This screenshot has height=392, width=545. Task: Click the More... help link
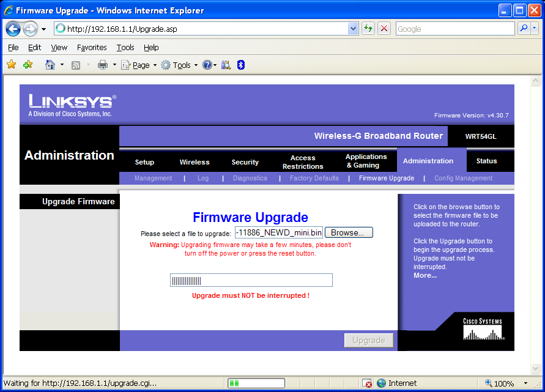click(x=425, y=275)
